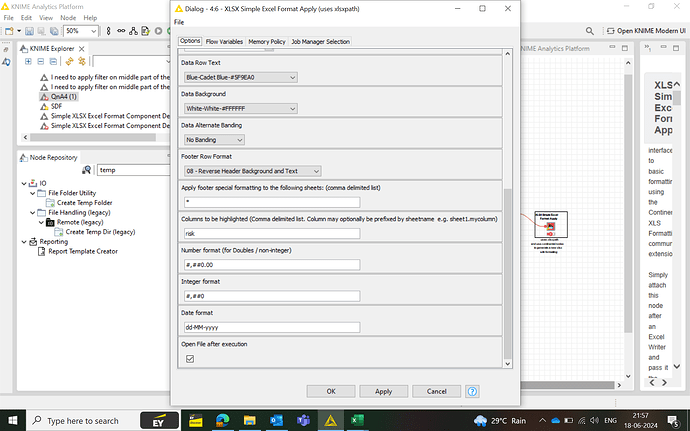Image resolution: width=690 pixels, height=431 pixels.
Task: Open the Footer Row Format dropdown
Action: (x=252, y=171)
